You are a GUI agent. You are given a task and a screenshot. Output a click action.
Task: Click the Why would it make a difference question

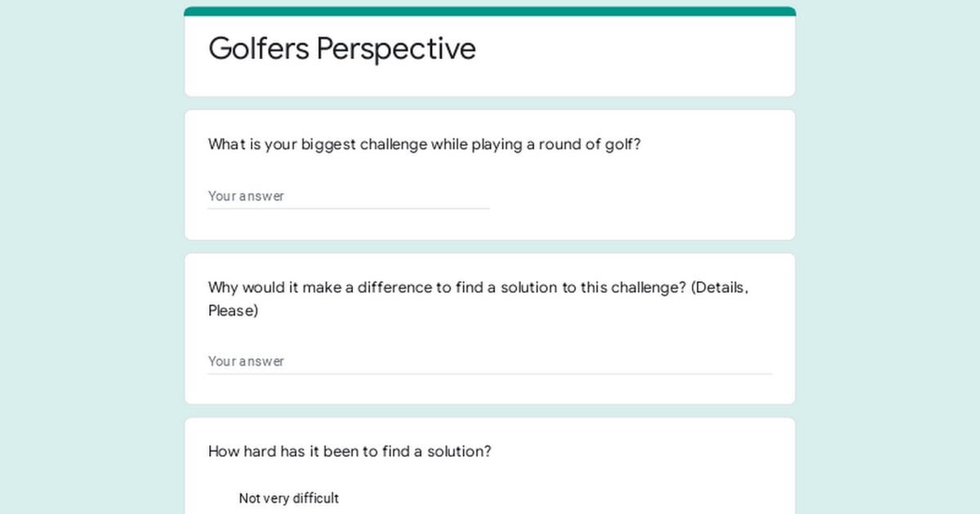coord(479,299)
